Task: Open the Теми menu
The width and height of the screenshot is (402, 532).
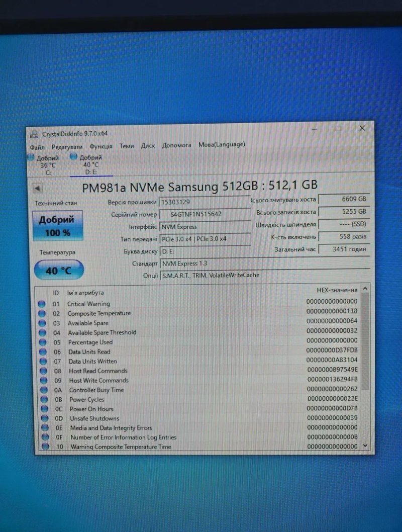Action: point(127,146)
